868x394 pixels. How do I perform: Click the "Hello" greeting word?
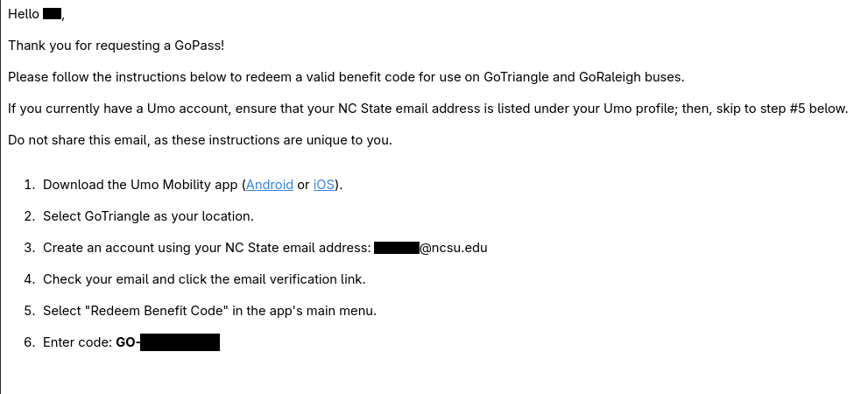[x=24, y=14]
